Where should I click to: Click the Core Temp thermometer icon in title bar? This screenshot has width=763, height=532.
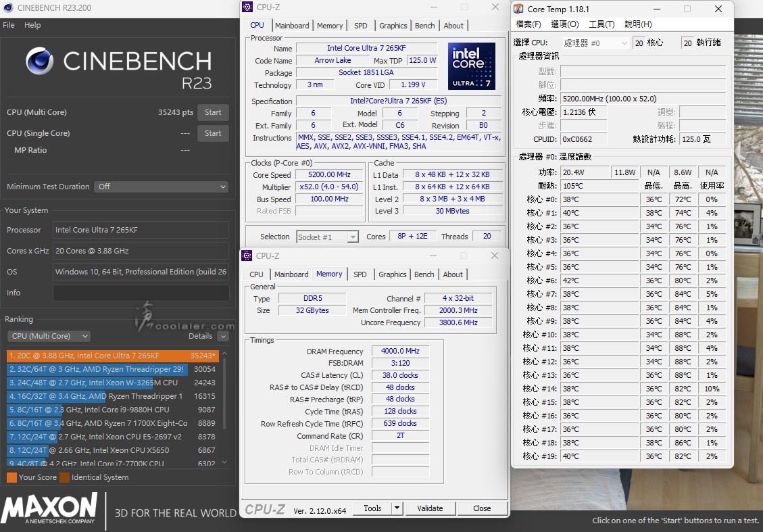519,9
